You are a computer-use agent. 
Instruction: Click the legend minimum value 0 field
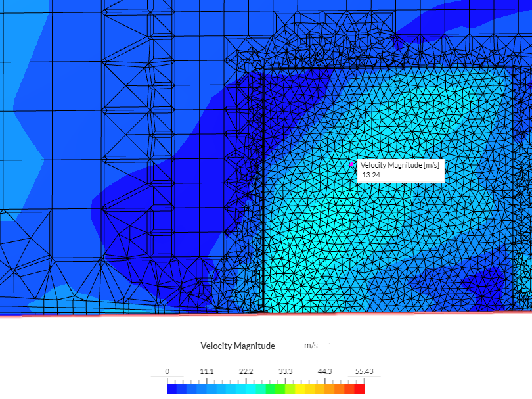coord(167,371)
